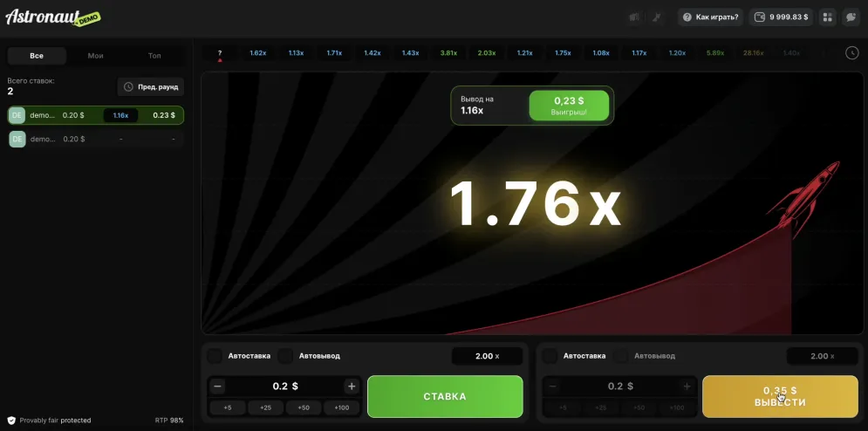868x431 pixels.
Task: Click the question mark help icon
Action: coord(687,17)
